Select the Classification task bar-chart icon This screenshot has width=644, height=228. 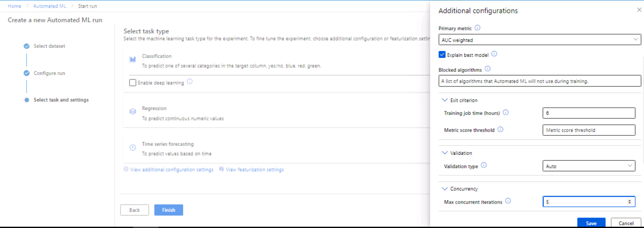coord(133,59)
